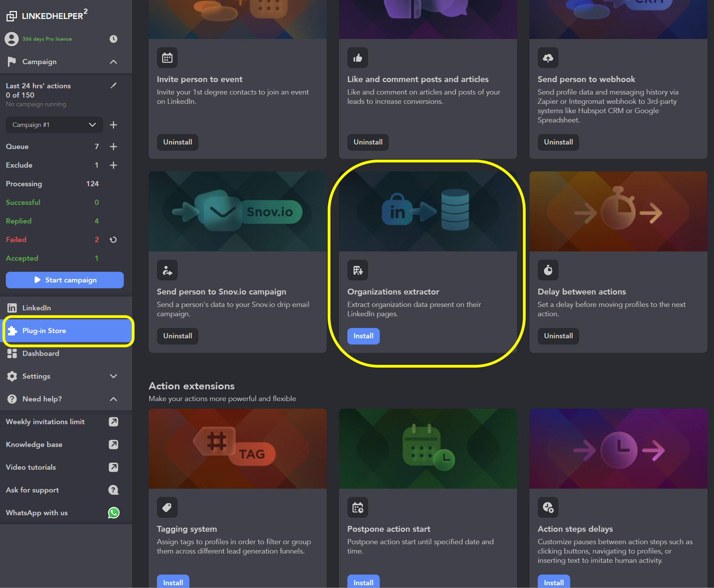Image resolution: width=714 pixels, height=588 pixels.
Task: Click the LinkedHelper logo icon
Action: tap(12, 16)
